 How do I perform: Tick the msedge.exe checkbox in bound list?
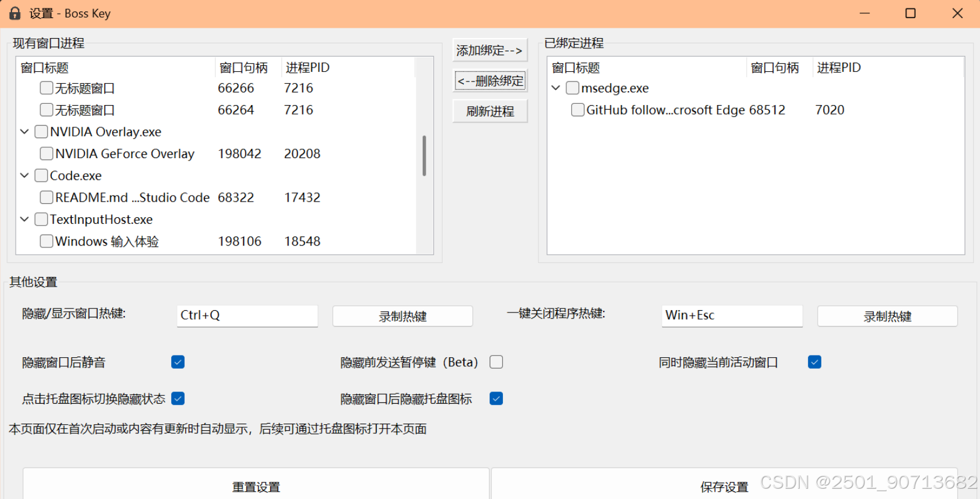(572, 88)
